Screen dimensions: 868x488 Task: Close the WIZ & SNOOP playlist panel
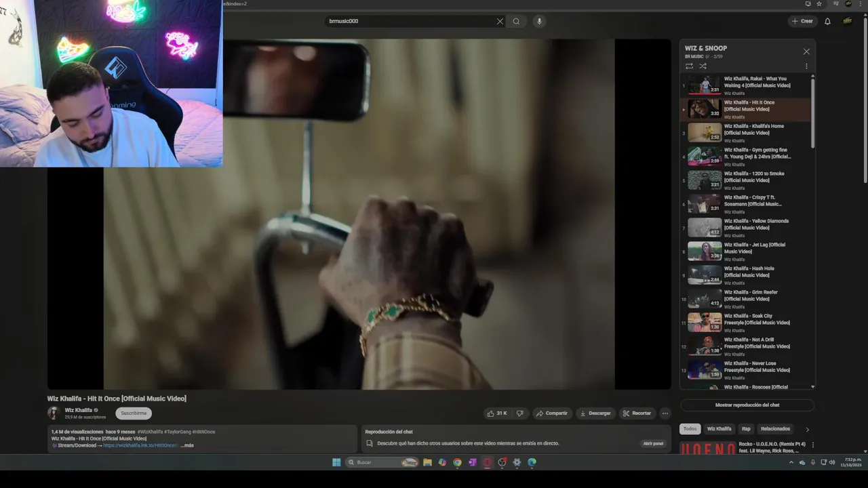(x=806, y=52)
